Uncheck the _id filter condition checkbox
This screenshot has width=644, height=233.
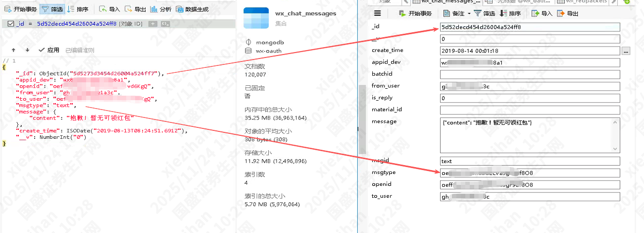click(11, 23)
